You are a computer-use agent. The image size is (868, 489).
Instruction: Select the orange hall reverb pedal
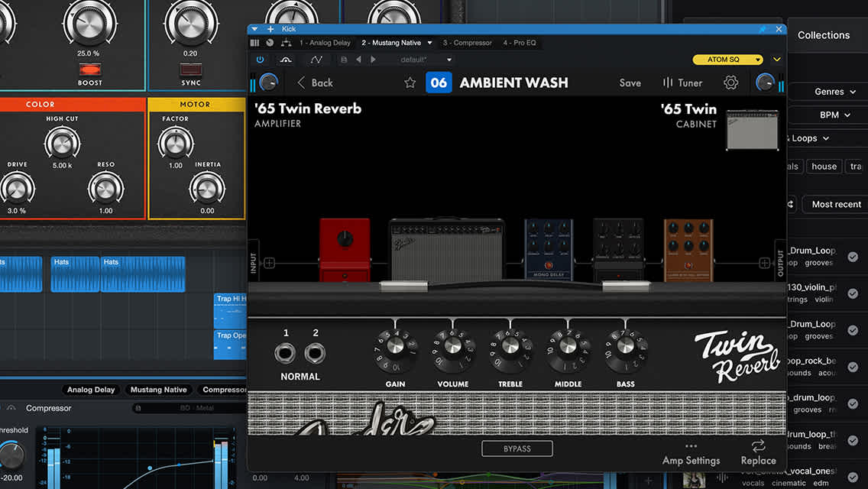tap(688, 250)
